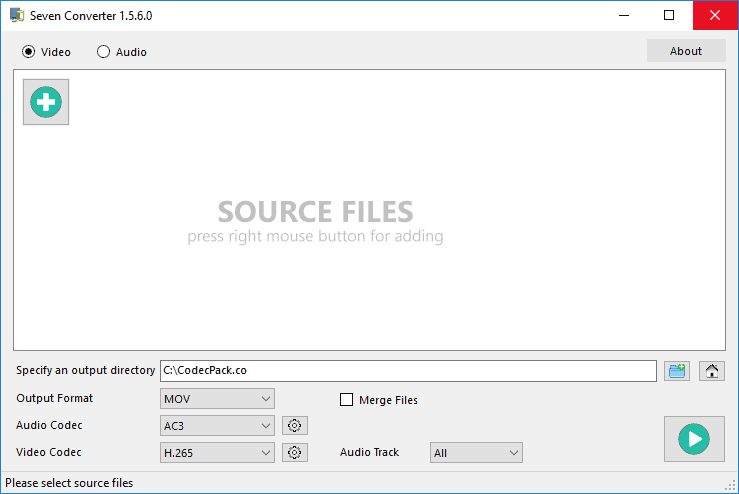
Task: Click inside the output directory path field
Action: click(408, 371)
